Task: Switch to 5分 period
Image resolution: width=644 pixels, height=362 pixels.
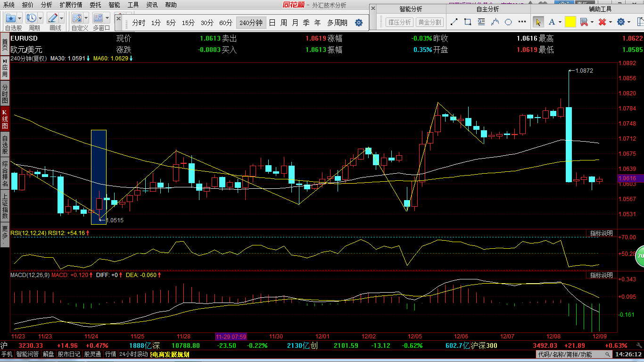Action: pos(171,23)
